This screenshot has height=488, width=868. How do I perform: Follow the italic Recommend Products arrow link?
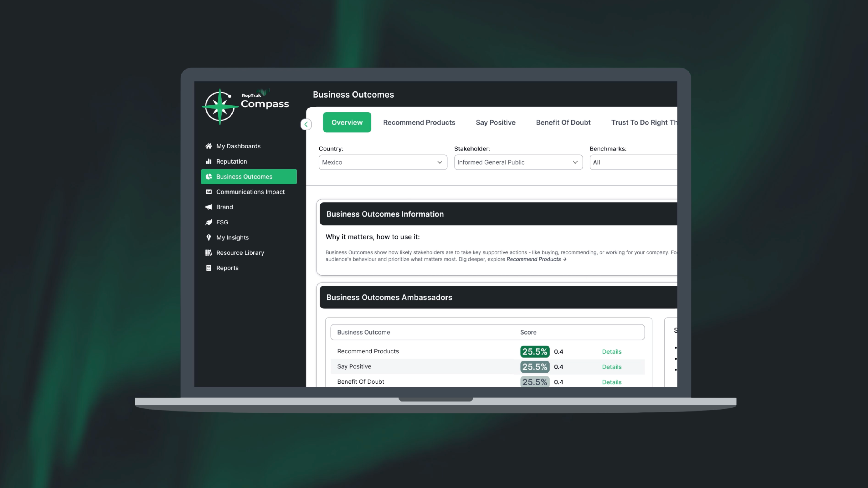click(536, 259)
